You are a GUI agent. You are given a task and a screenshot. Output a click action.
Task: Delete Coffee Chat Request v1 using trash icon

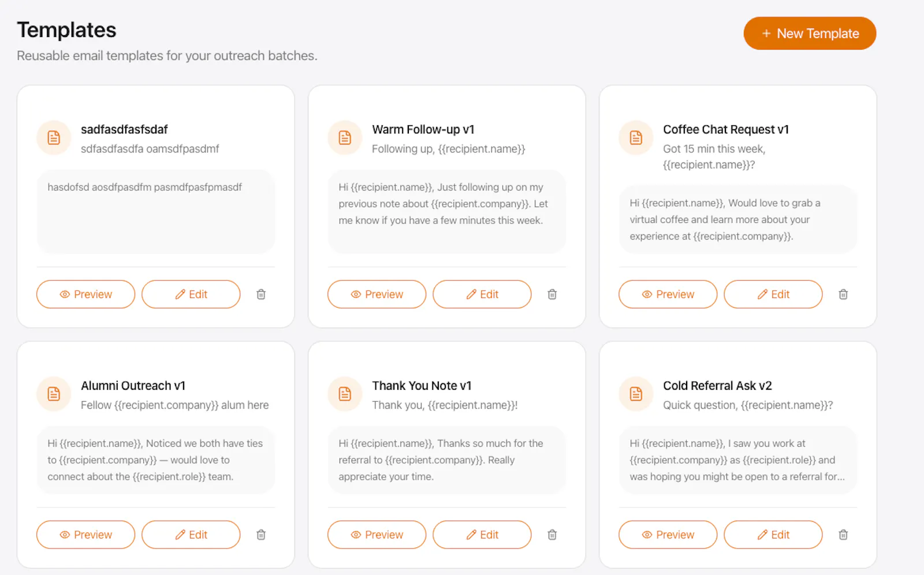coord(843,294)
